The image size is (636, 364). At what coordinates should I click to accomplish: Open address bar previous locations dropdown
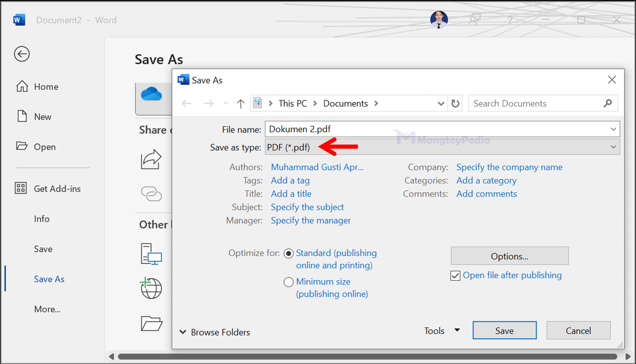(441, 104)
